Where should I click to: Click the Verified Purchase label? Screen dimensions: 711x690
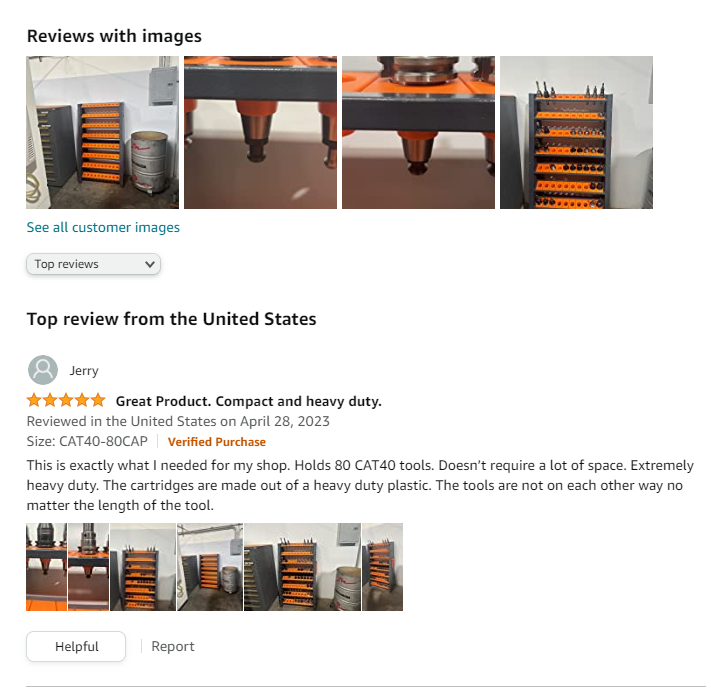217,442
